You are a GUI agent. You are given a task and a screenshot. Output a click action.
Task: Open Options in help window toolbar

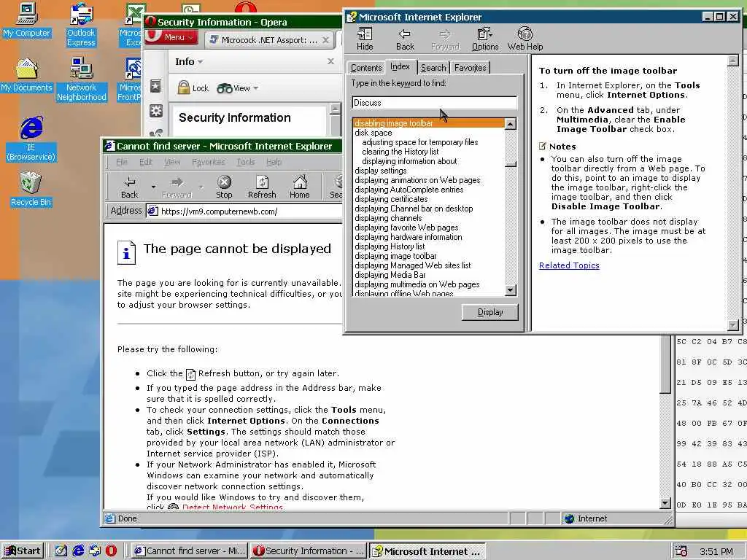pyautogui.click(x=485, y=39)
